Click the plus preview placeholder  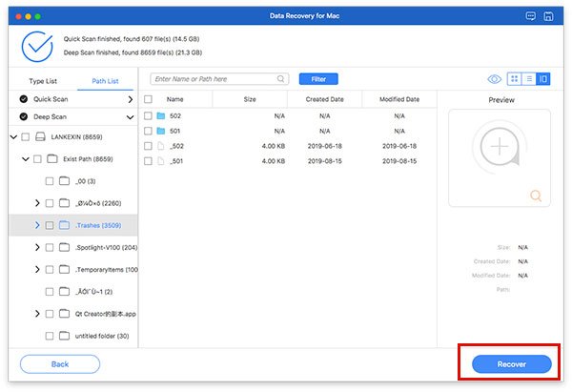point(500,147)
